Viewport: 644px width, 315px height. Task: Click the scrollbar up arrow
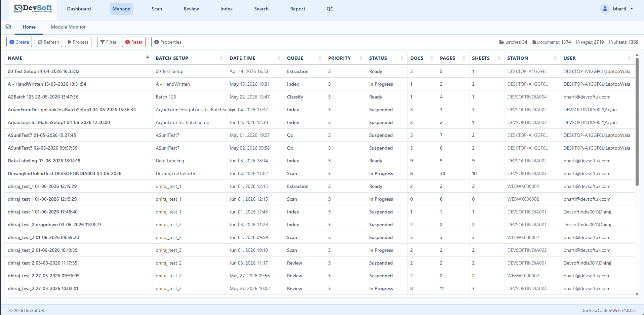(637, 54)
